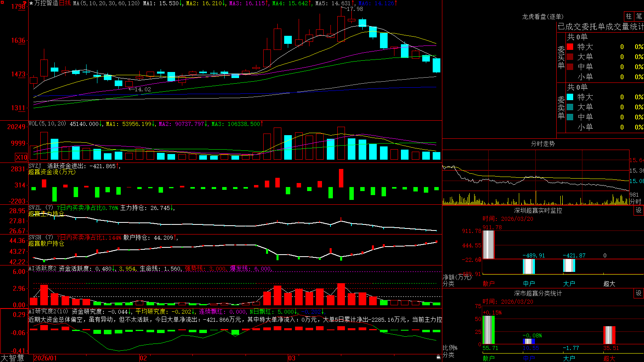Click the 委卖单 section label
Image resolution: width=644 pixels, height=362 pixels.
(561, 108)
